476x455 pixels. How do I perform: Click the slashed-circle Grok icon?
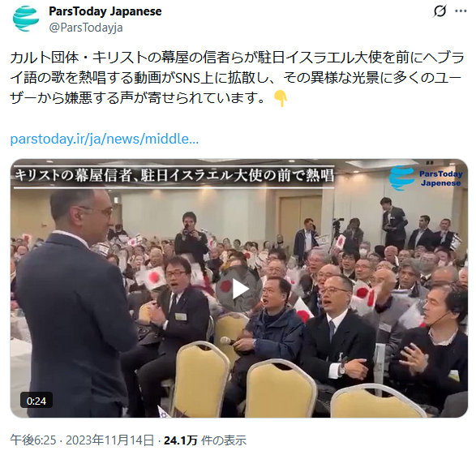(x=440, y=11)
